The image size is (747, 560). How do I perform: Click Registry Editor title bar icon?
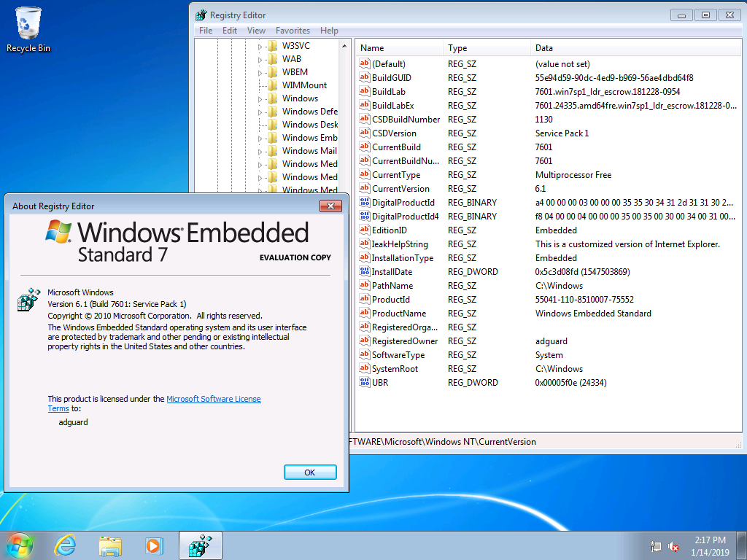(x=201, y=15)
